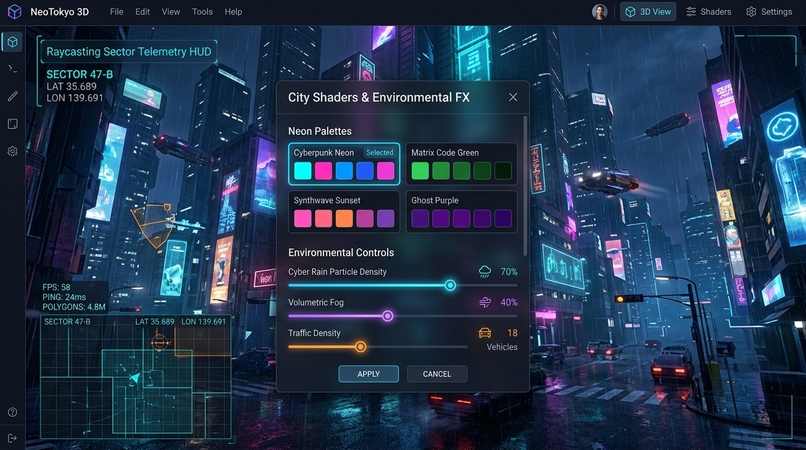Viewport: 806px width, 450px height.
Task: Click the fog wind icon beside 40%
Action: tap(485, 302)
